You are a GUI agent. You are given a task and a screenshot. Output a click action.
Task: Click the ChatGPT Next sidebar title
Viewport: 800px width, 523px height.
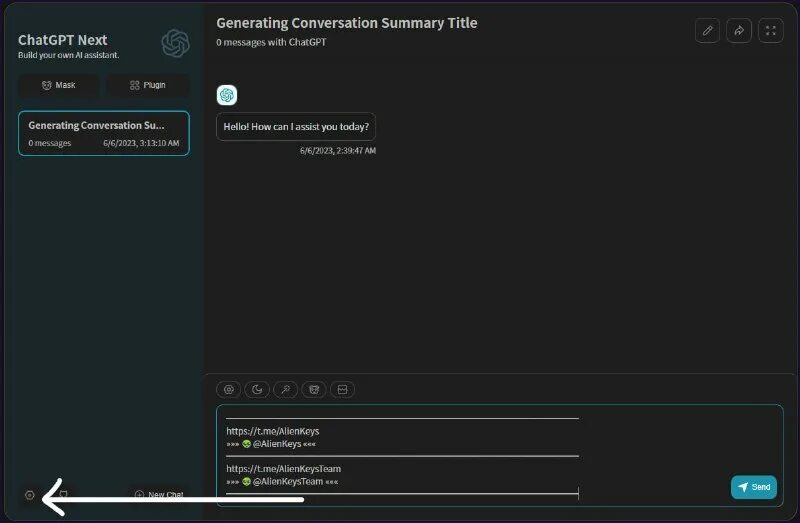click(x=63, y=40)
